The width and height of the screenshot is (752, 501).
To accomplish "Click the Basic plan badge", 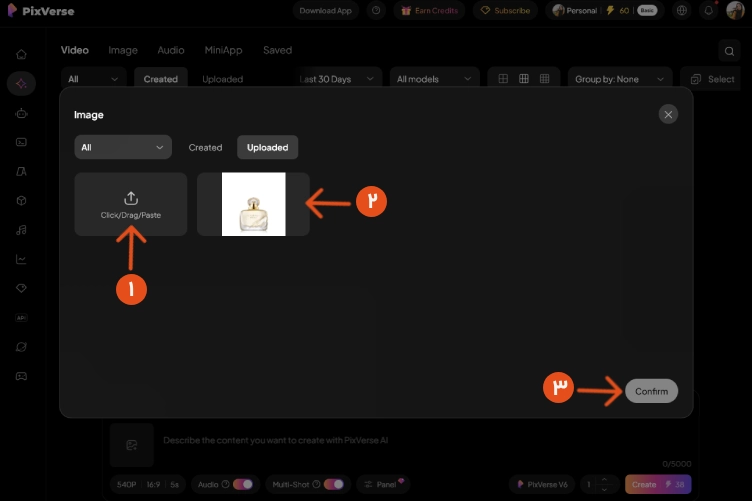I will [647, 11].
